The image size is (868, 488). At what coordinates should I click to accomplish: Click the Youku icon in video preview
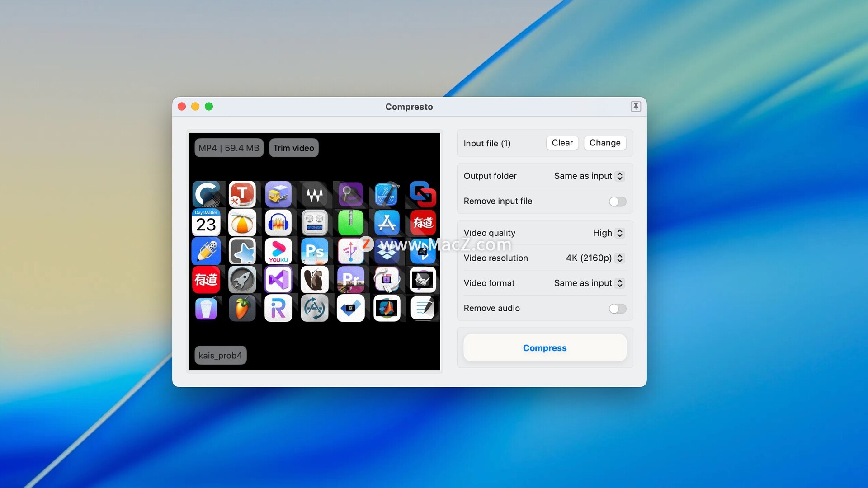pos(278,251)
